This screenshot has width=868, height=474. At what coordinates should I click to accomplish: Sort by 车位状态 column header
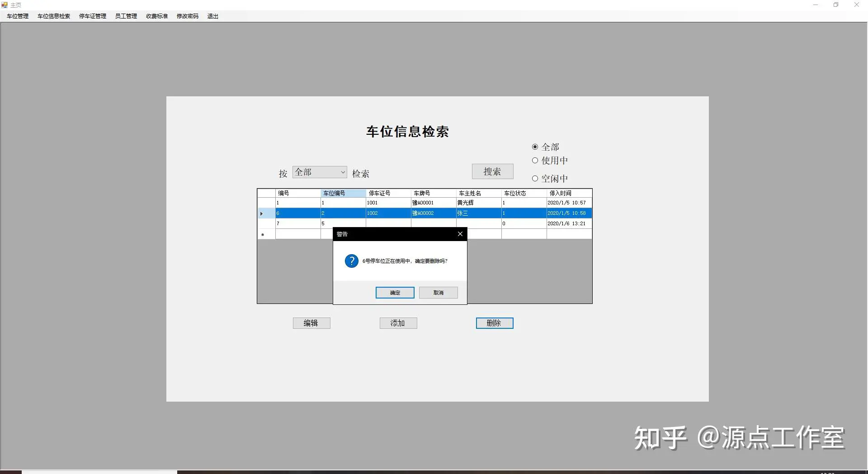point(524,193)
